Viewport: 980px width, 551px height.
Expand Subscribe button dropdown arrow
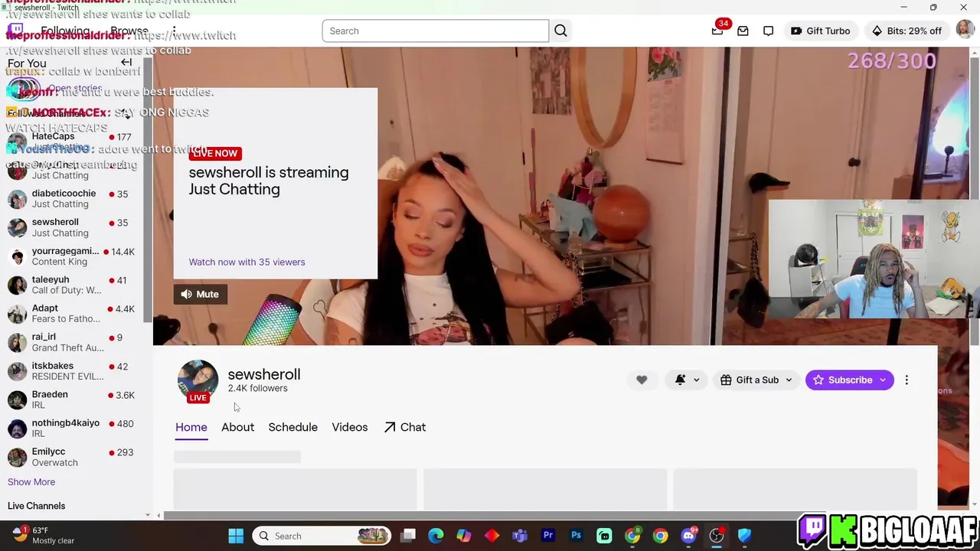(884, 380)
